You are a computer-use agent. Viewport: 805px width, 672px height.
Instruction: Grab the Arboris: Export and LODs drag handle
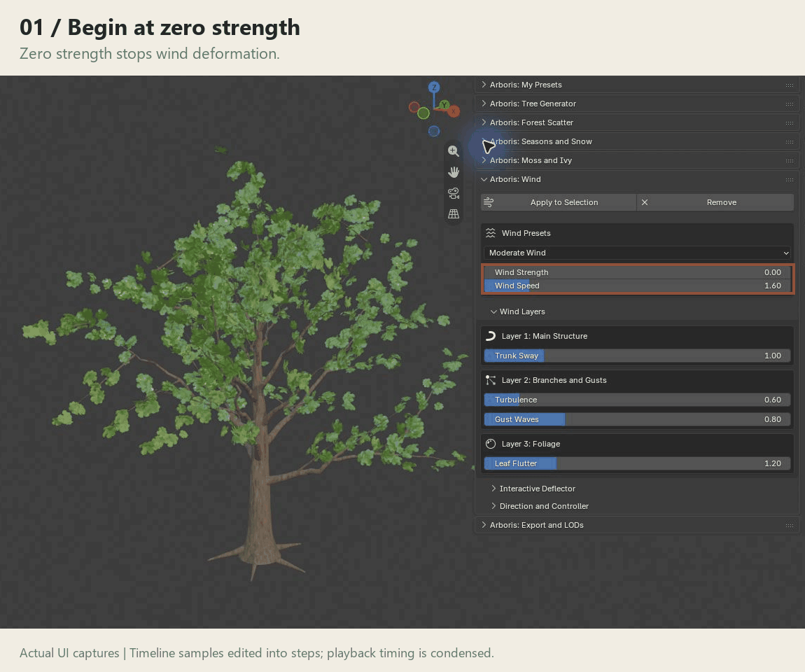[790, 526]
